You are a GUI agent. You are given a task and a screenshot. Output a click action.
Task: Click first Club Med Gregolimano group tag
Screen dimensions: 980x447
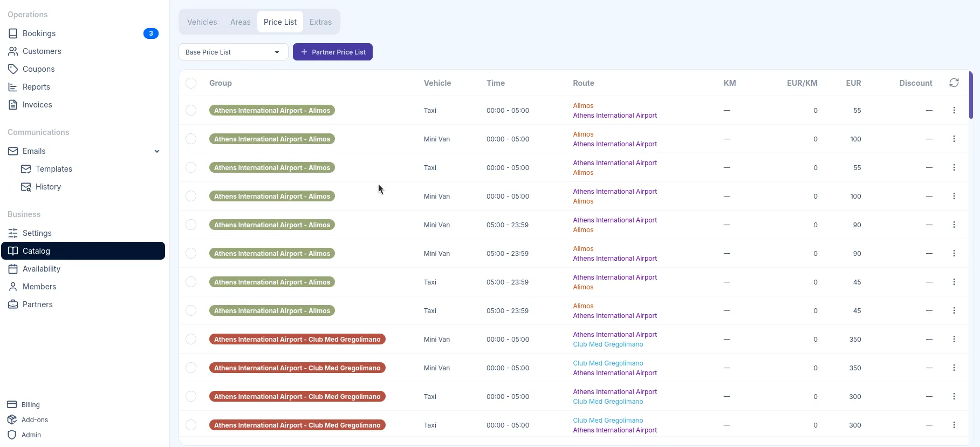297,339
